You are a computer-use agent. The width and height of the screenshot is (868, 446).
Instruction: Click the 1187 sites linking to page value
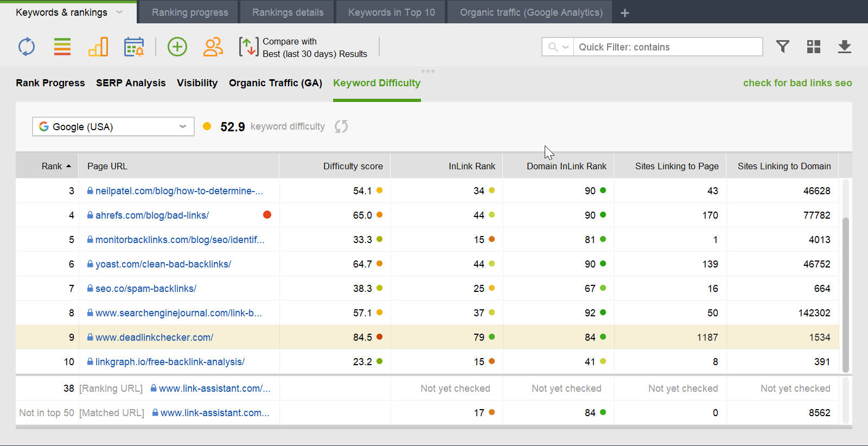tap(707, 337)
